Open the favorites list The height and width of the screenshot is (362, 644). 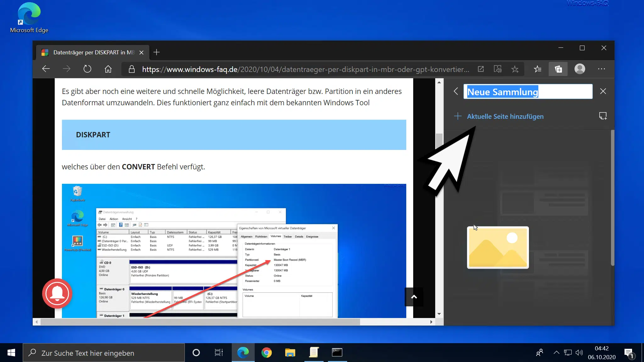pos(538,69)
